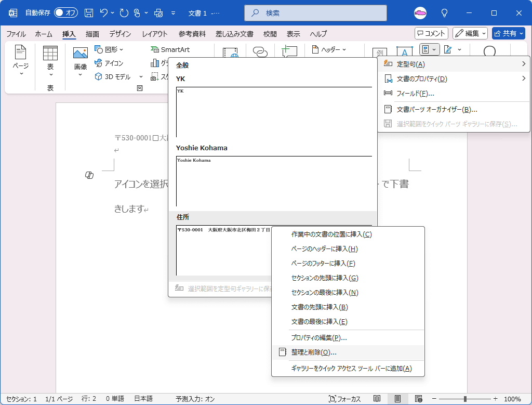Image resolution: width=532 pixels, height=405 pixels.
Task: Open the 校閲 tab
Action: click(x=270, y=34)
